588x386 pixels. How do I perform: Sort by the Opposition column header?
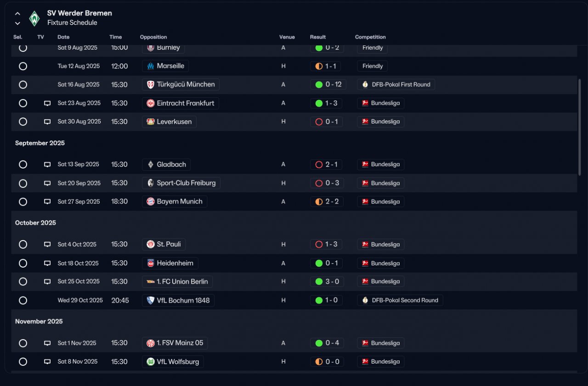tap(153, 37)
